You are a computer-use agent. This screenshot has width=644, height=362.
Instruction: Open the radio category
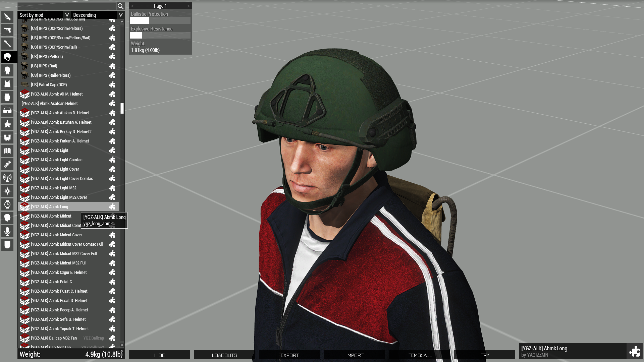click(7, 178)
